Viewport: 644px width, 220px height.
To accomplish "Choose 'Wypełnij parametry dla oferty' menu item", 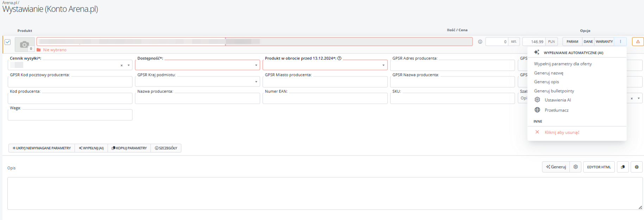I will point(562,64).
